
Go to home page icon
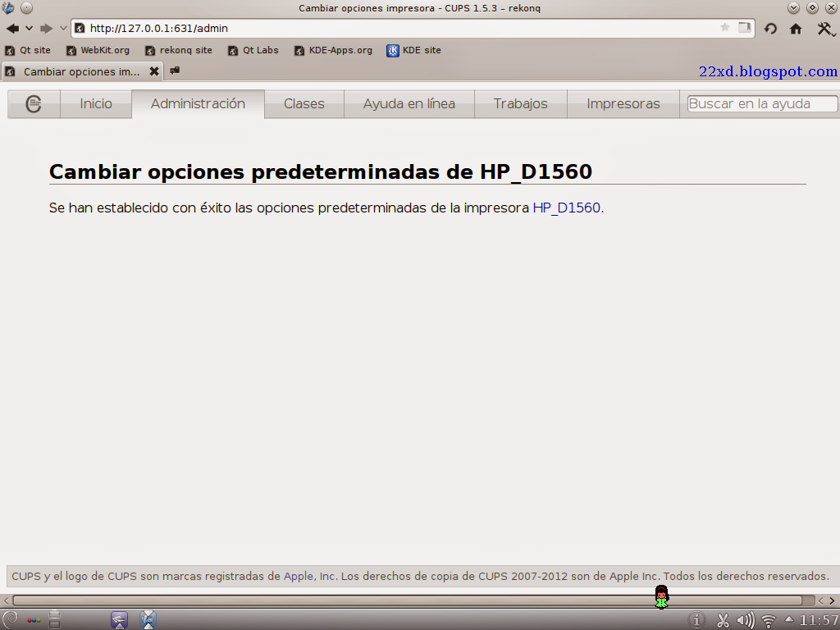pos(796,29)
